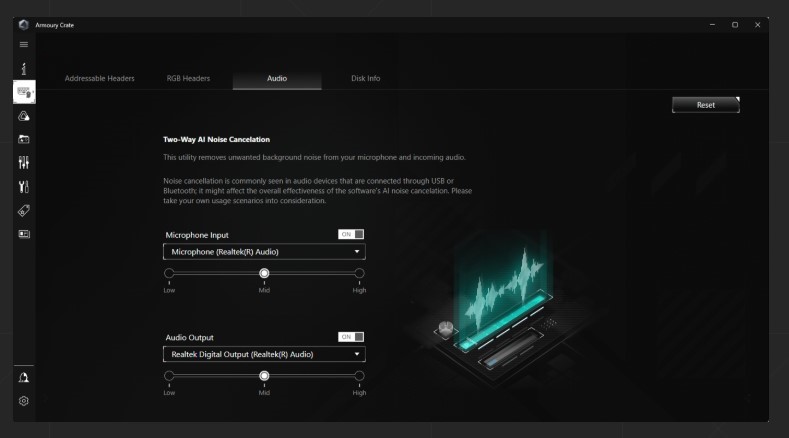
Task: Click Two-Way AI Noise Cancelation heading
Action: point(216,139)
